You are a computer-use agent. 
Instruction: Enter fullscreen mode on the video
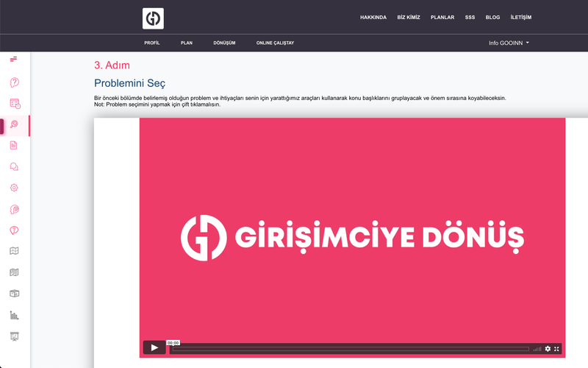coord(557,348)
